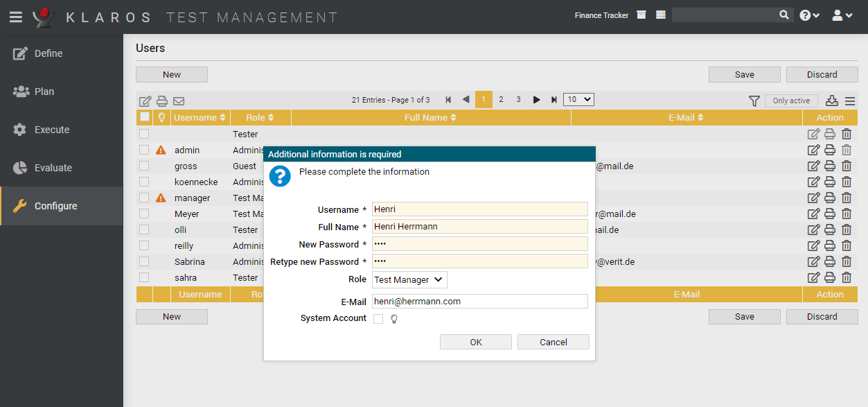Open the help question mark dropdown
This screenshot has width=868, height=407.
click(808, 15)
